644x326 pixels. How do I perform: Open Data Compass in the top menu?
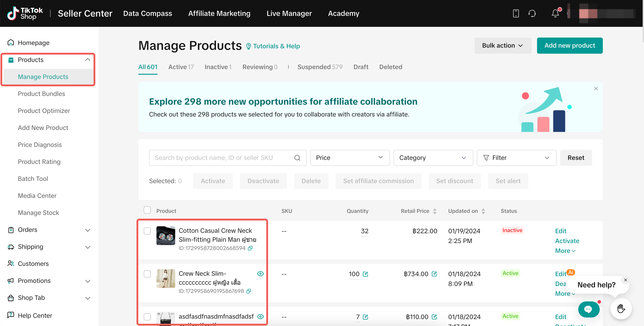point(147,13)
